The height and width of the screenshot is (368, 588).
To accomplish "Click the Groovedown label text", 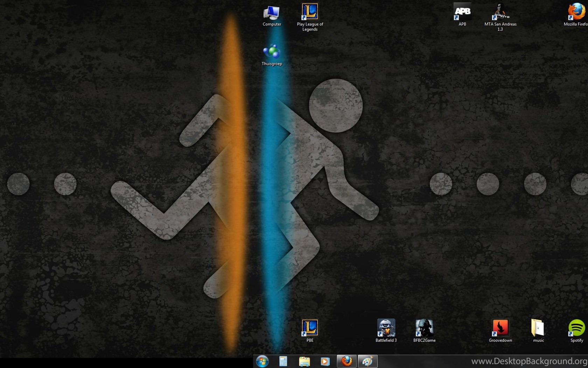I will (500, 340).
